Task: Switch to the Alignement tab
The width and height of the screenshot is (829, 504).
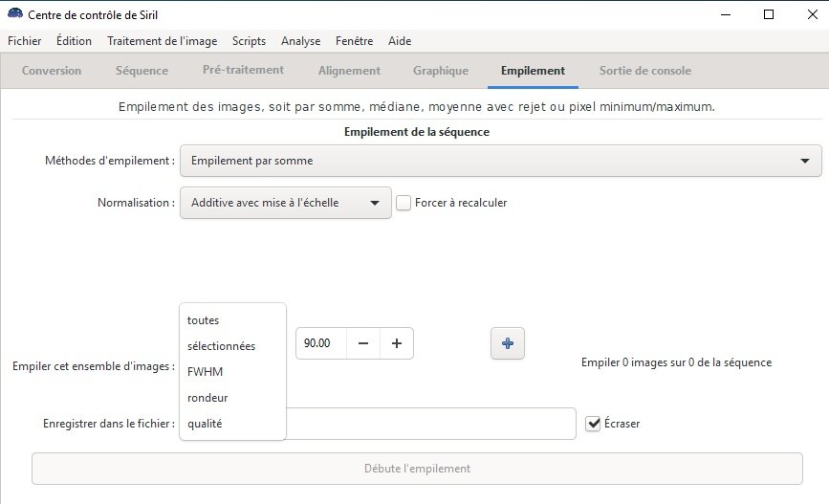Action: [349, 71]
